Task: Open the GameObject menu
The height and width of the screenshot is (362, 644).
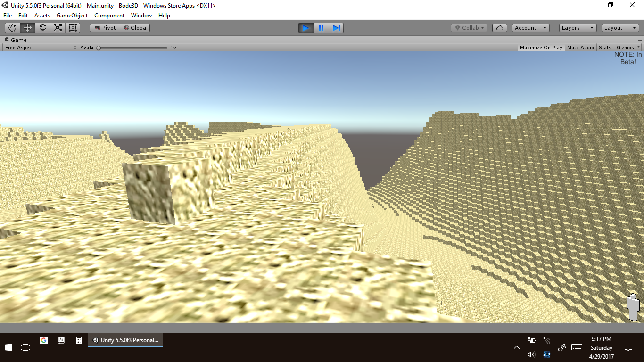Action: point(72,16)
